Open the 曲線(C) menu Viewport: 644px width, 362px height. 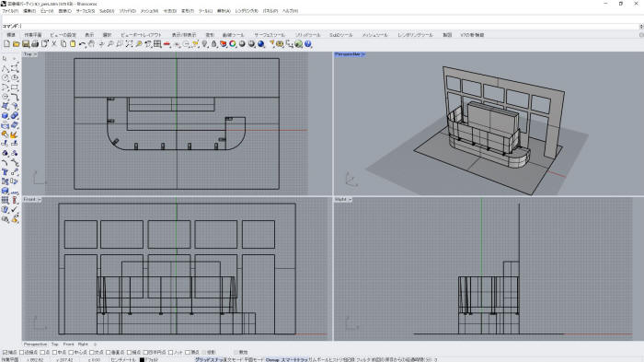click(x=65, y=11)
